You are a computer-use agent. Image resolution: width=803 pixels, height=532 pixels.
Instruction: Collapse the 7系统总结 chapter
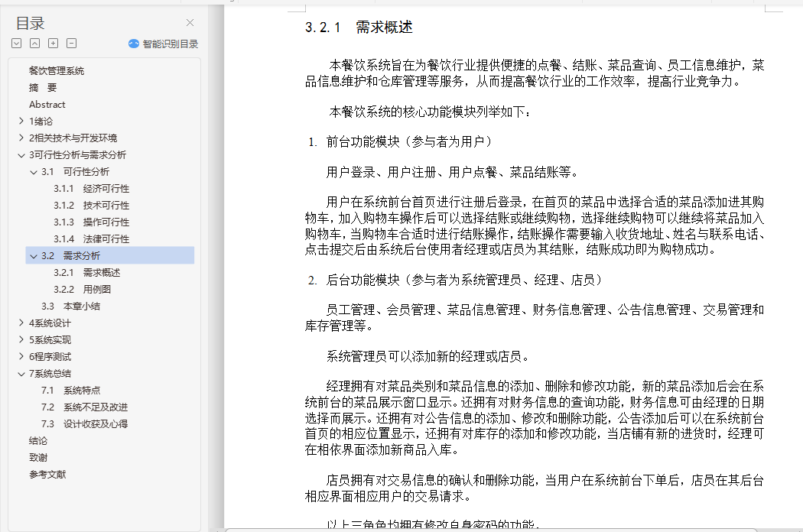21,373
